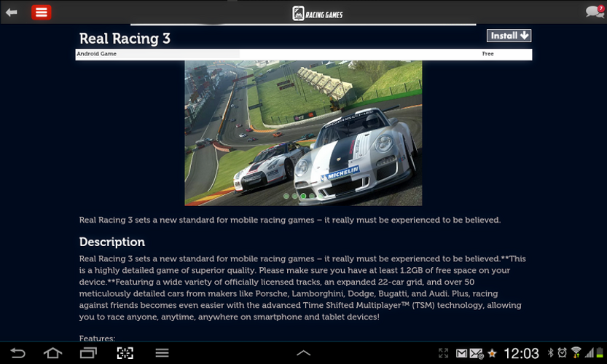Tap the 12:03 clock

(521, 353)
